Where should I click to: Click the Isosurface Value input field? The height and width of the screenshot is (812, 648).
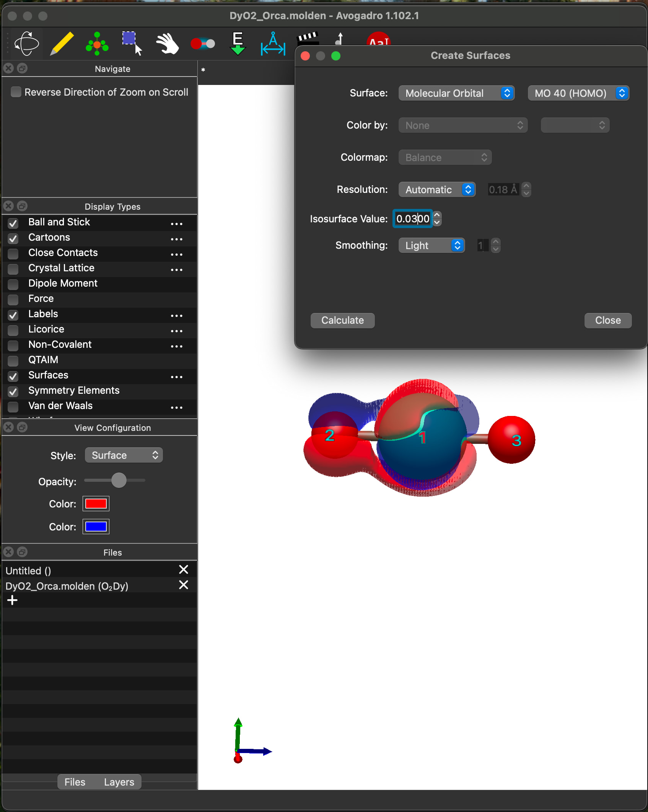point(412,219)
